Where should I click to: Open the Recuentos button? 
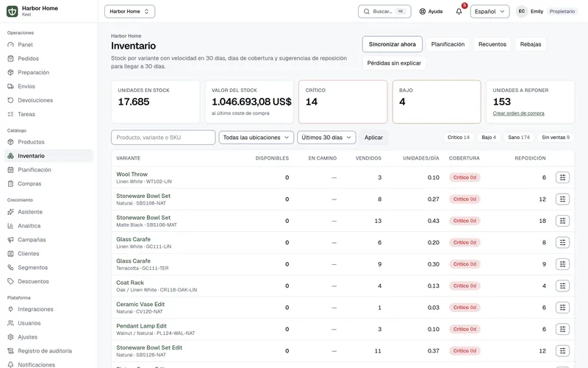[x=492, y=44]
